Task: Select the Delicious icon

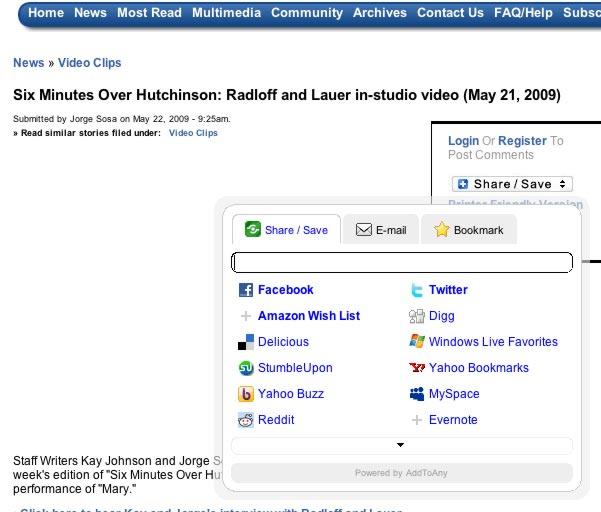Action: pyautogui.click(x=246, y=342)
